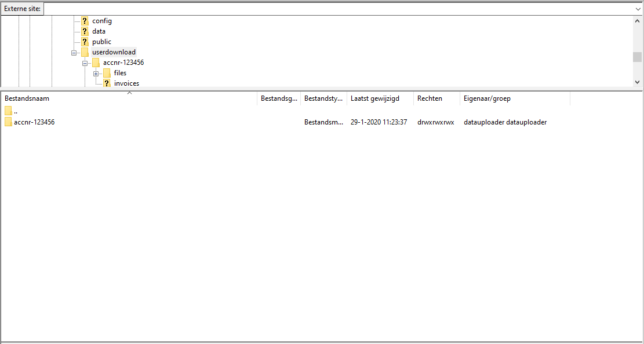The height and width of the screenshot is (344, 644).
Task: Sort by Bestandsg... size column header
Action: point(279,98)
